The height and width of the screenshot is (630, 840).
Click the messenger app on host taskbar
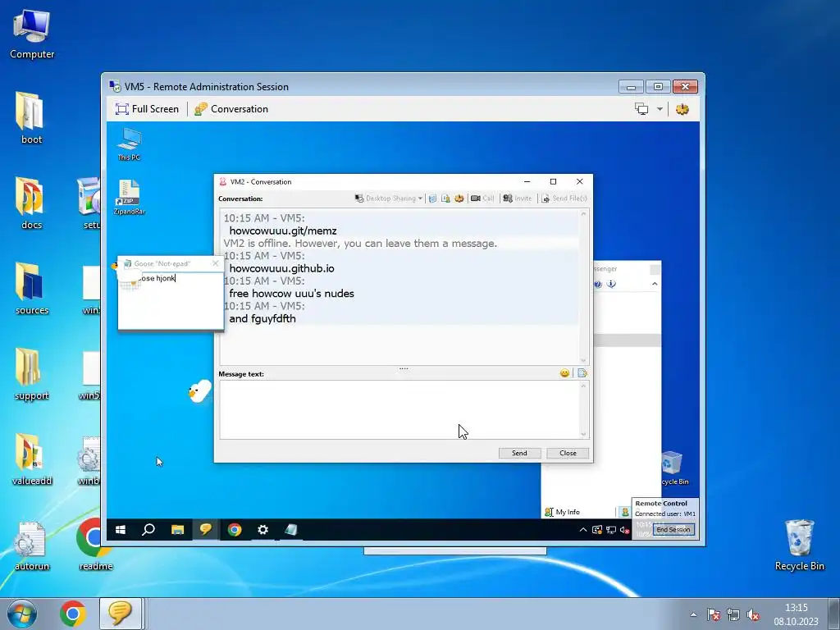coord(120,614)
